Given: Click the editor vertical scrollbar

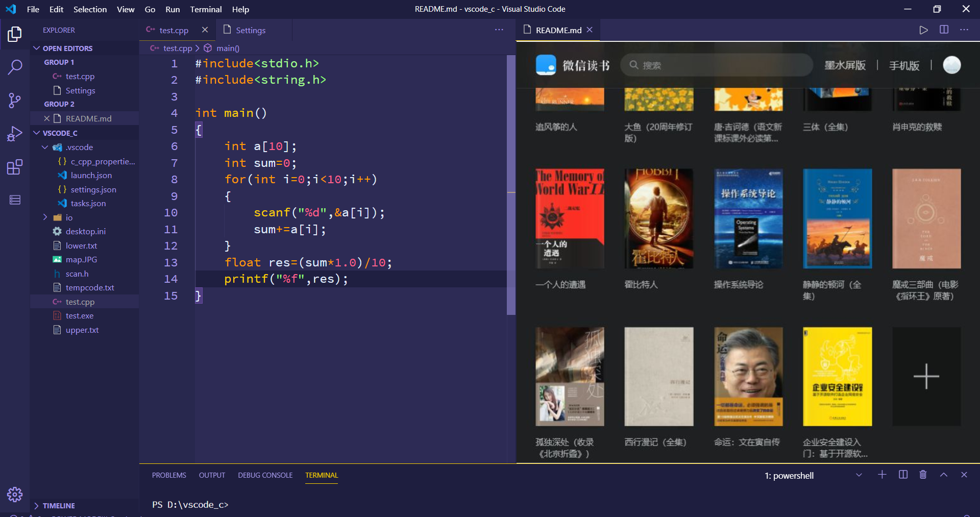Looking at the screenshot, I should click(x=511, y=185).
